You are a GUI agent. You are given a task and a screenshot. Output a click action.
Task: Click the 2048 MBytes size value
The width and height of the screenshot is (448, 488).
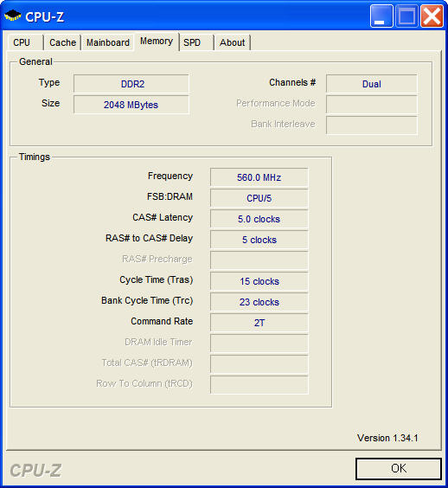[x=131, y=105]
